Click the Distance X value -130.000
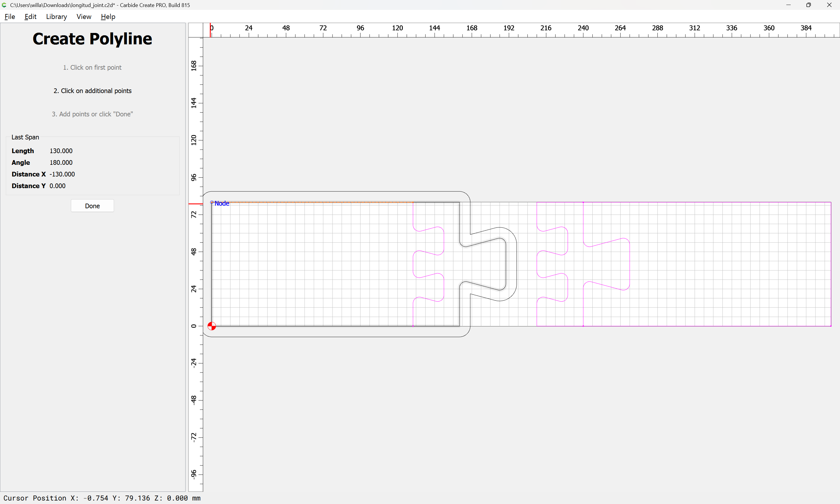 coord(62,174)
